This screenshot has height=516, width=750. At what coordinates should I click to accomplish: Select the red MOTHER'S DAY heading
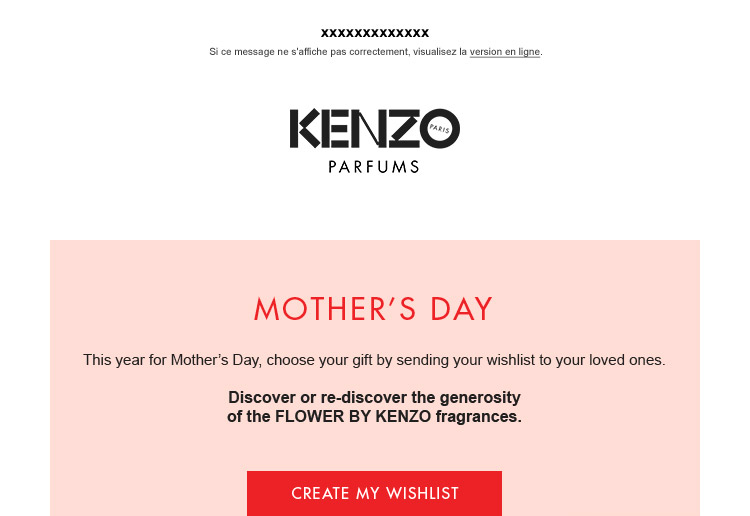point(373,309)
